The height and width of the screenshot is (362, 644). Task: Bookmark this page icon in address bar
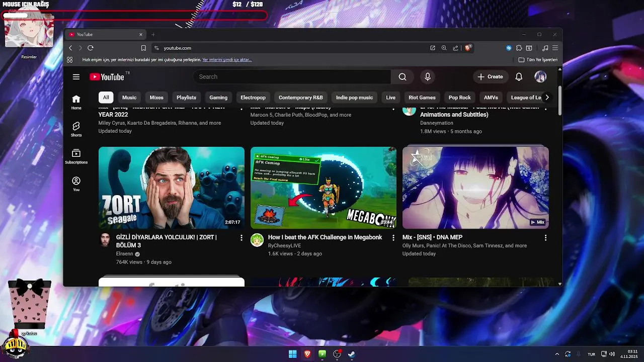click(143, 48)
